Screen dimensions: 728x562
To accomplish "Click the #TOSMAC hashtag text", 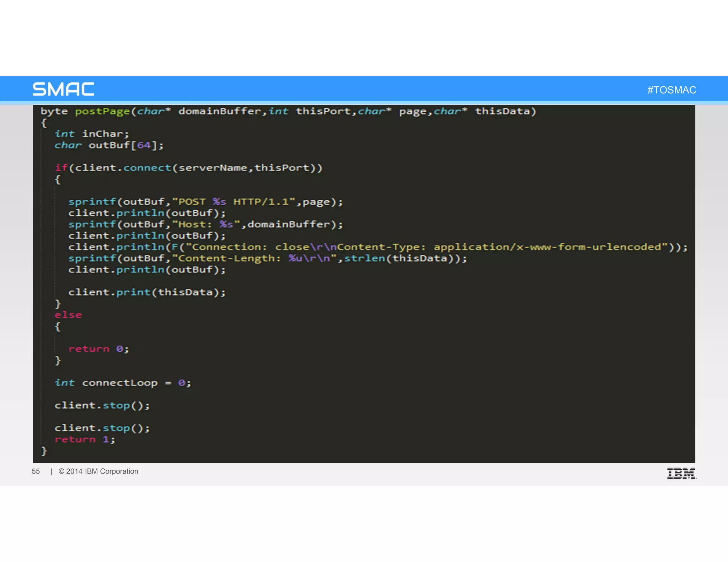I will tap(671, 90).
